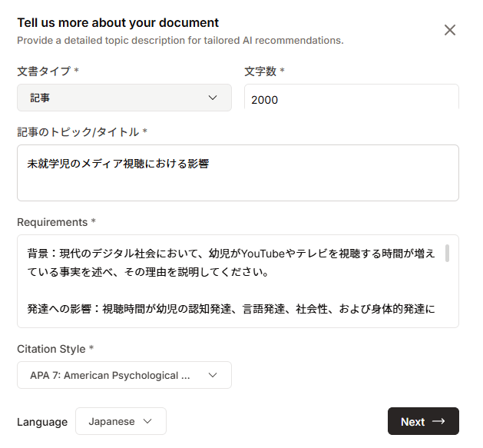Click the Requirements box scrollbar thumb
This screenshot has width=483, height=448.
click(x=447, y=254)
